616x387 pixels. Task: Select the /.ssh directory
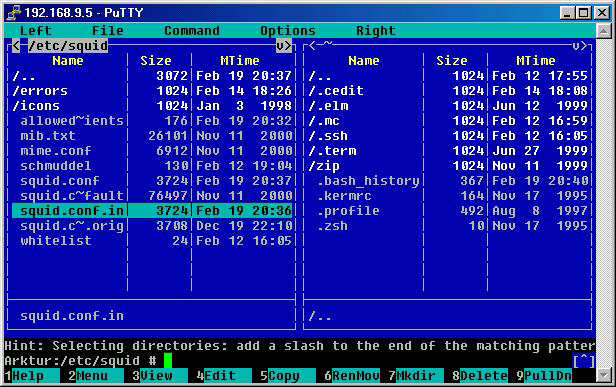pyautogui.click(x=448, y=136)
